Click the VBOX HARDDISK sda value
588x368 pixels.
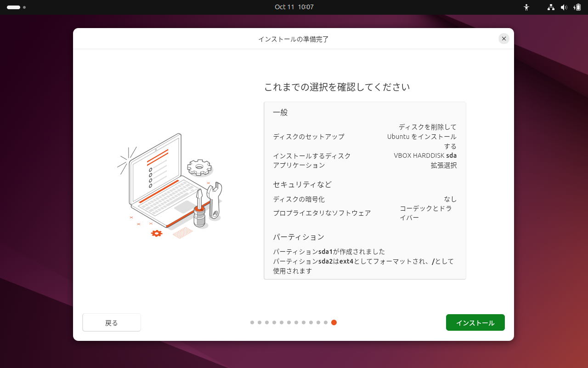pyautogui.click(x=425, y=155)
